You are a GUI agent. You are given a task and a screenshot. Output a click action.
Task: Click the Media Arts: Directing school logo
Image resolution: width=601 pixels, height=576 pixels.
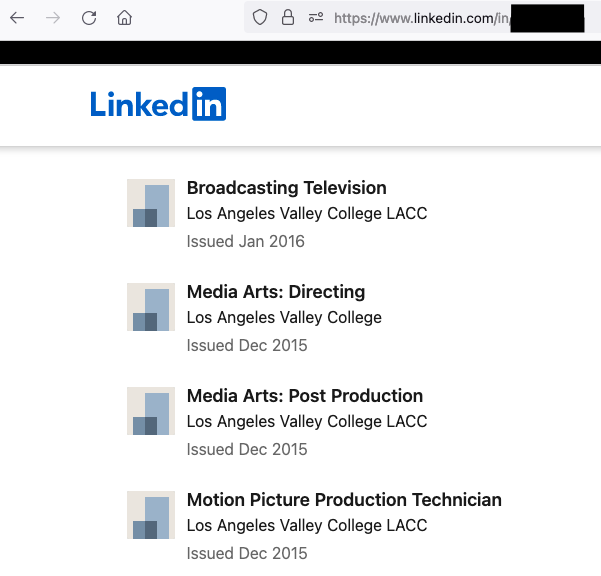click(x=151, y=307)
